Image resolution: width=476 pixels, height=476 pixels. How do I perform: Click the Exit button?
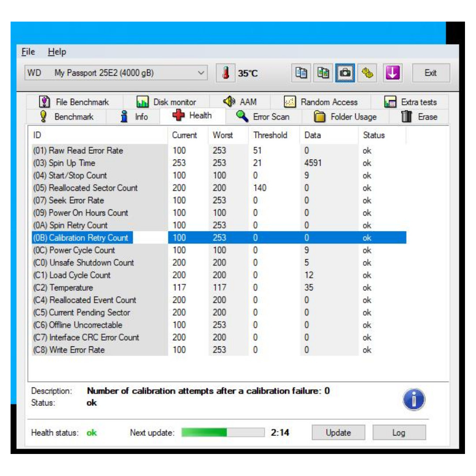click(x=431, y=73)
